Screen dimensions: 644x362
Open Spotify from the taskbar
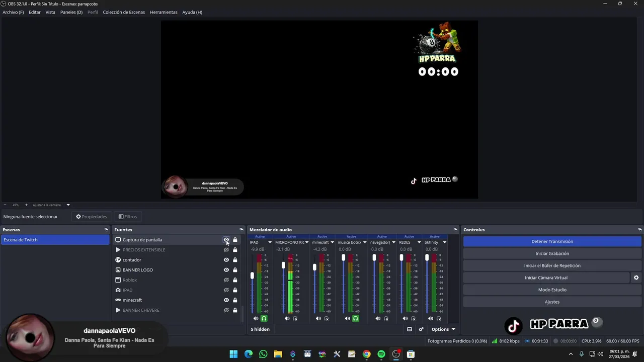(381, 354)
